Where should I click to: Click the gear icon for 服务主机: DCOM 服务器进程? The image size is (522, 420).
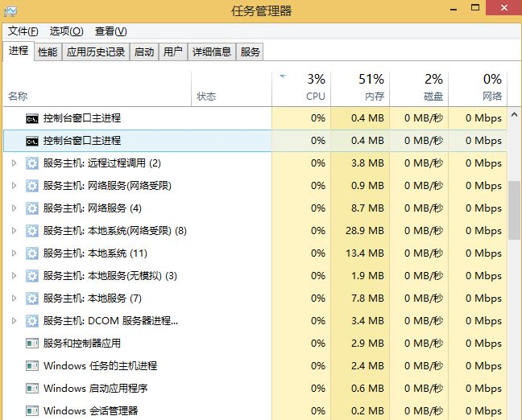pyautogui.click(x=32, y=321)
